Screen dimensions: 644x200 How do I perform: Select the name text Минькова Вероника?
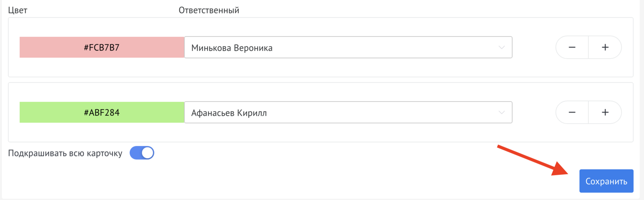click(x=232, y=48)
